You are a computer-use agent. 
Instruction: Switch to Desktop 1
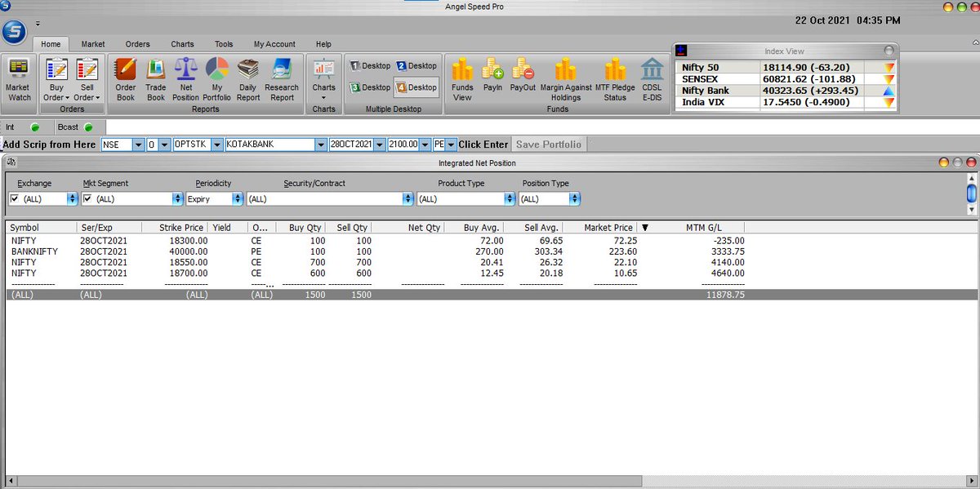[x=371, y=66]
